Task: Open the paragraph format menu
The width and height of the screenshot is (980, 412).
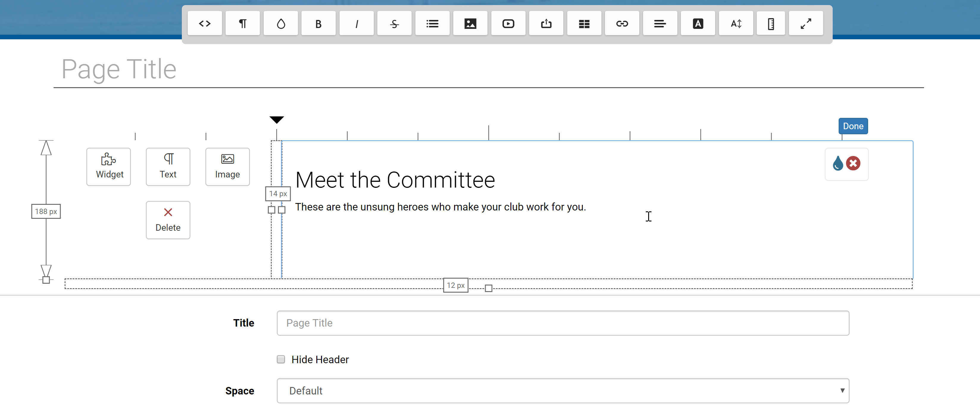Action: 243,24
